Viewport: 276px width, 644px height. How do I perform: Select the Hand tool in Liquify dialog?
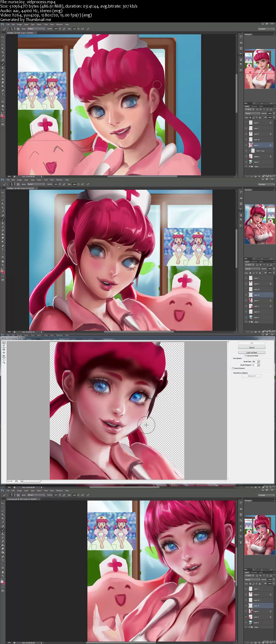(x=4, y=359)
